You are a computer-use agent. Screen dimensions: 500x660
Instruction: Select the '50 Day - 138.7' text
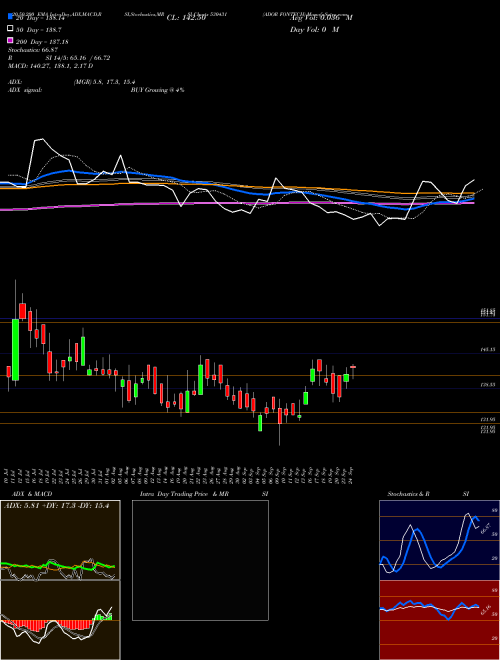(39, 30)
